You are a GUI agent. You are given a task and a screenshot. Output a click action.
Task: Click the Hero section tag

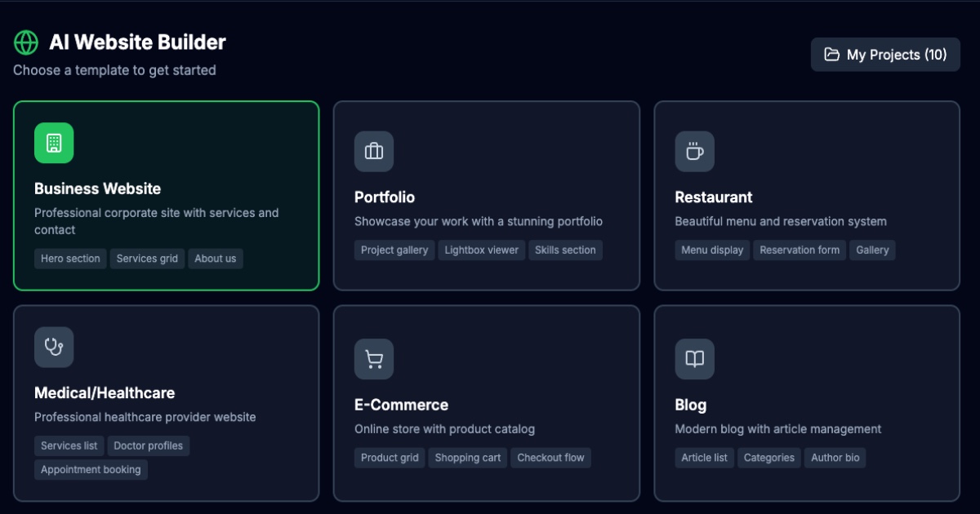coord(70,259)
